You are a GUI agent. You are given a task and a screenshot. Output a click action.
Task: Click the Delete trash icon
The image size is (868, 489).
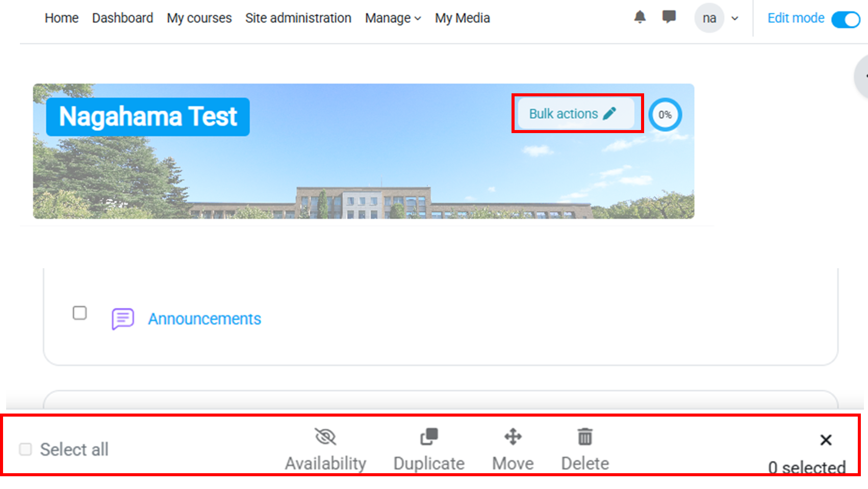click(585, 437)
